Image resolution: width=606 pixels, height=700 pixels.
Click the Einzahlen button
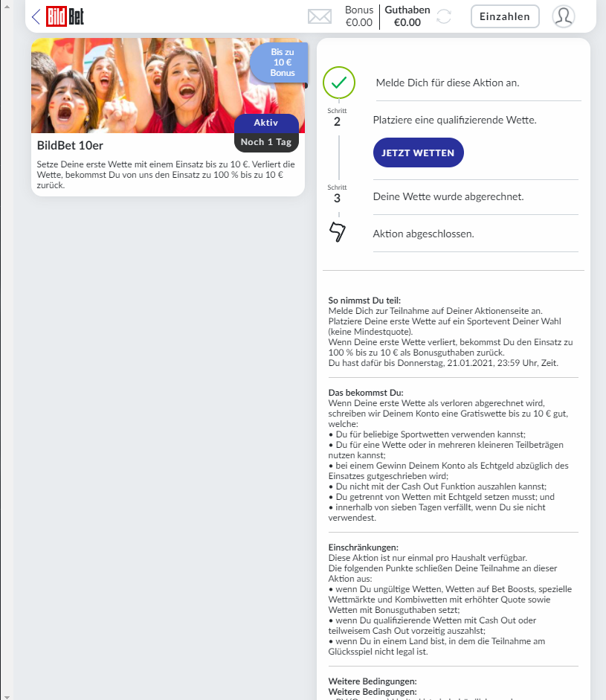tap(505, 16)
